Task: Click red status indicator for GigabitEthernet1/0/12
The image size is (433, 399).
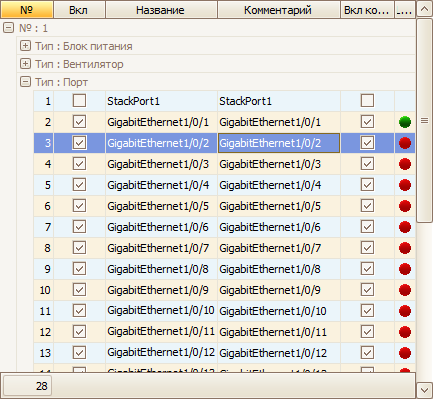Action: click(405, 353)
